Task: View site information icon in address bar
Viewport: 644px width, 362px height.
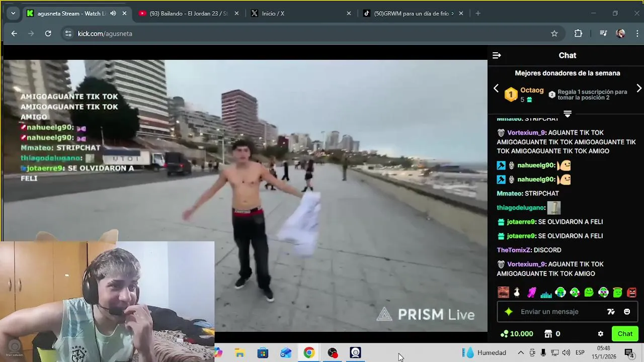Action: (68, 34)
